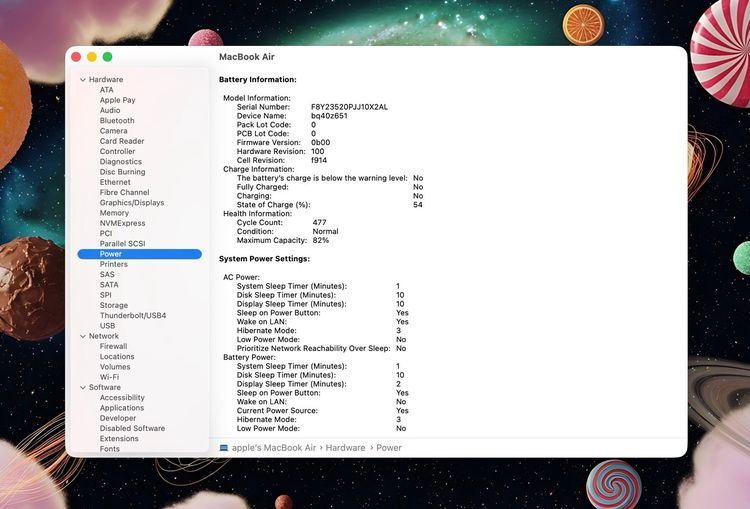Viewport: 750px width, 509px height.
Task: Click the device name bq40z651
Action: [x=329, y=116]
